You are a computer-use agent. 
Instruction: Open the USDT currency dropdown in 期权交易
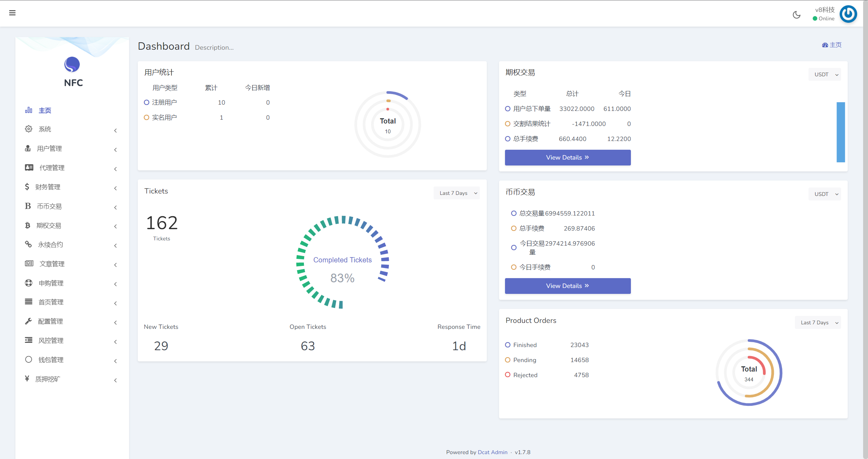pyautogui.click(x=825, y=73)
